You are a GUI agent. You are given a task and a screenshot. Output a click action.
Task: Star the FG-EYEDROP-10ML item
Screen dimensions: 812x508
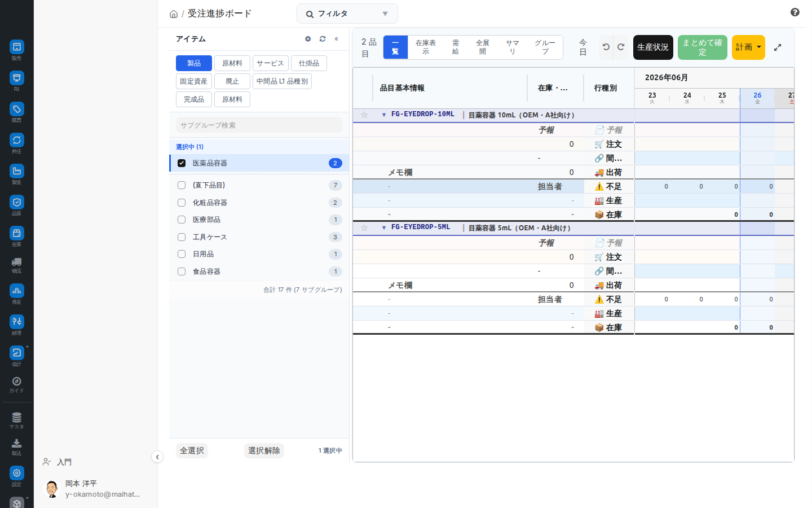point(364,115)
